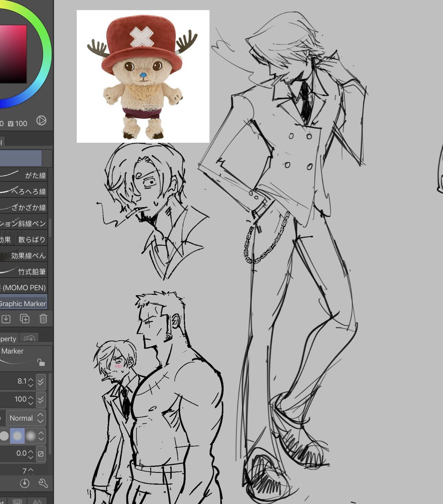Image resolution: width=443 pixels, height=504 pixels.
Task: Click the V brightness value 100
Action: pos(21,123)
